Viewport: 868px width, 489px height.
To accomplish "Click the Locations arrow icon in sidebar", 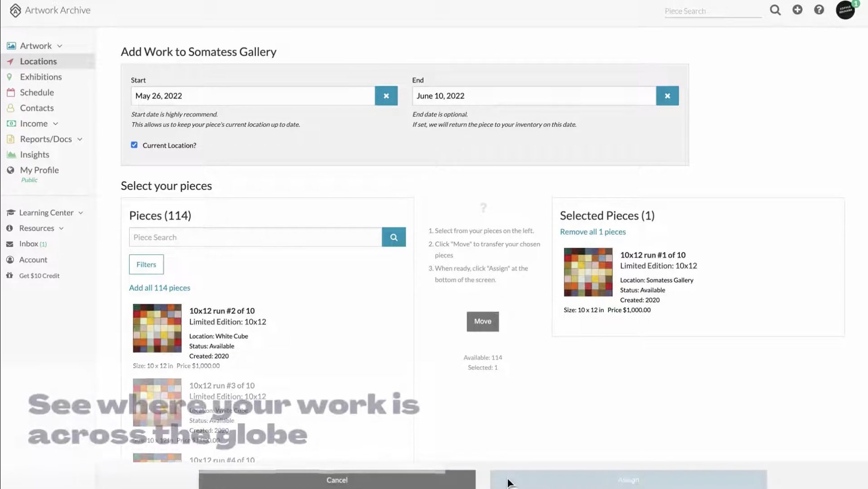I will coord(10,62).
